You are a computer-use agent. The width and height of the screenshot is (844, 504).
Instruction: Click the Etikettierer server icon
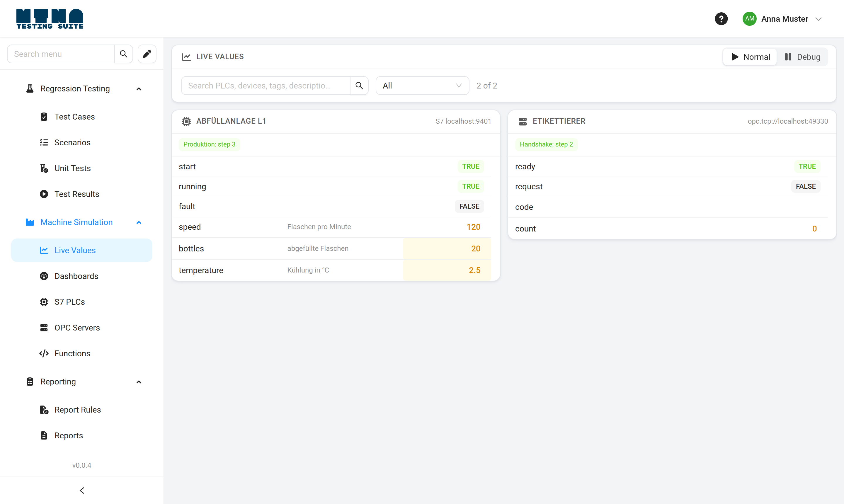523,121
